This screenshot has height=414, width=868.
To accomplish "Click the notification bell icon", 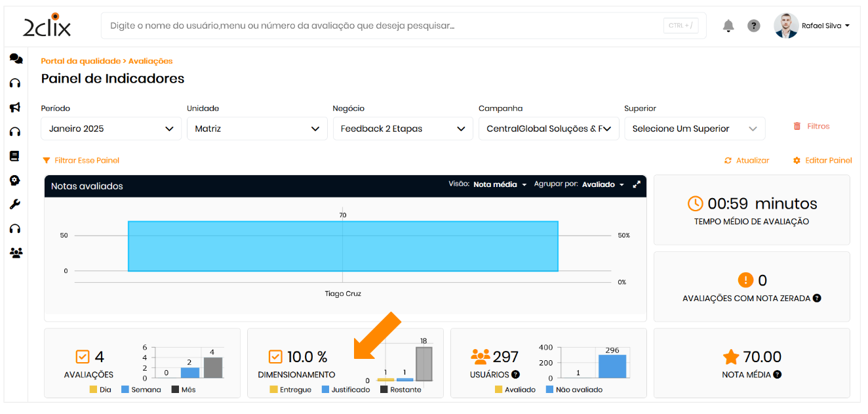I will pyautogui.click(x=728, y=26).
